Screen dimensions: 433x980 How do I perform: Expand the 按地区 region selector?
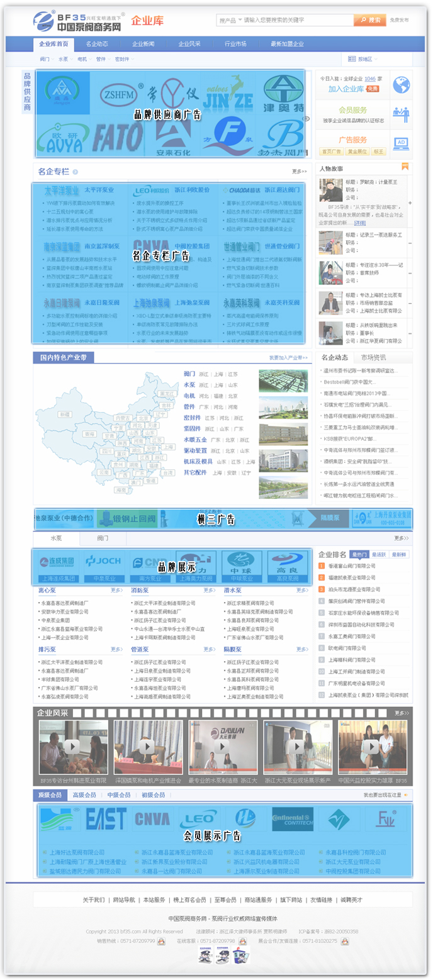point(361,59)
